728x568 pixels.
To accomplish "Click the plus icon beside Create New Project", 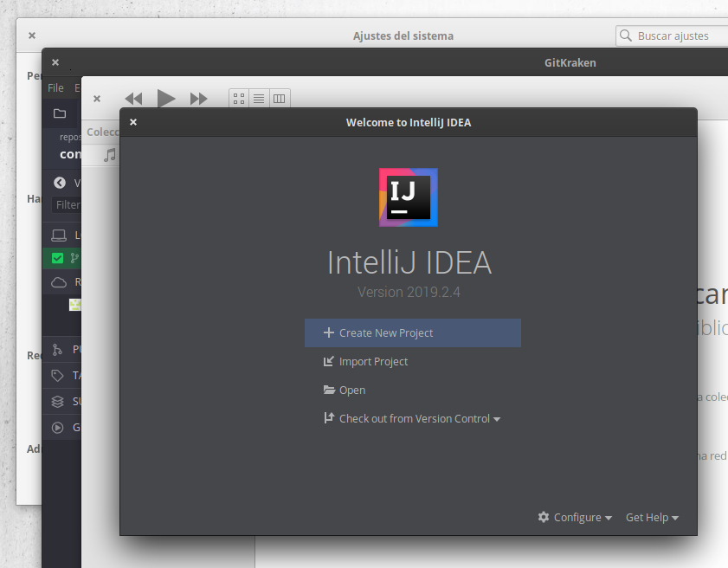I will [x=329, y=332].
